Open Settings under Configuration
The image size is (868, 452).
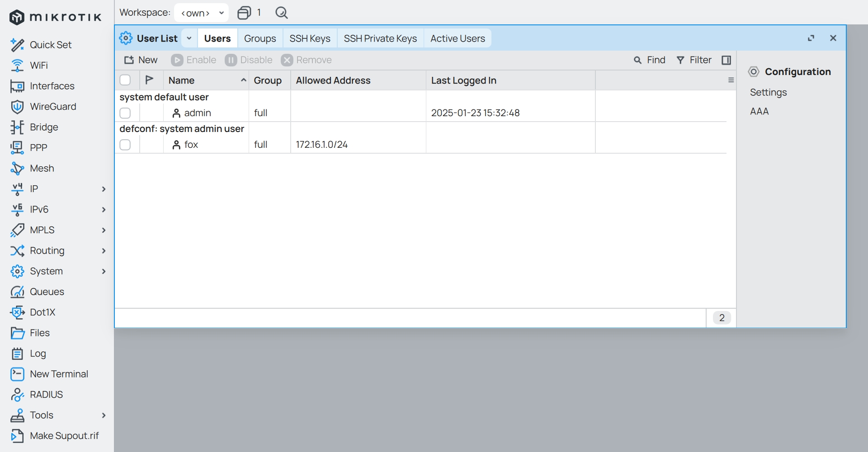[x=769, y=92]
